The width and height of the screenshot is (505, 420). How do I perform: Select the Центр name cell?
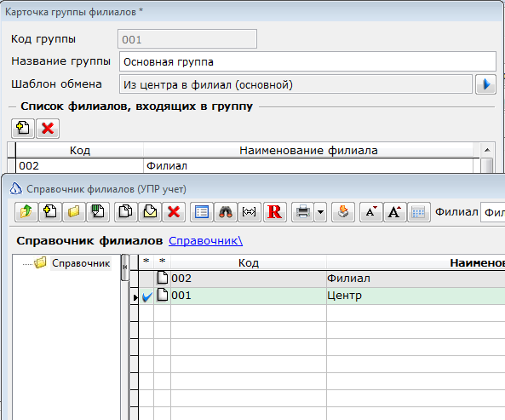coord(416,296)
